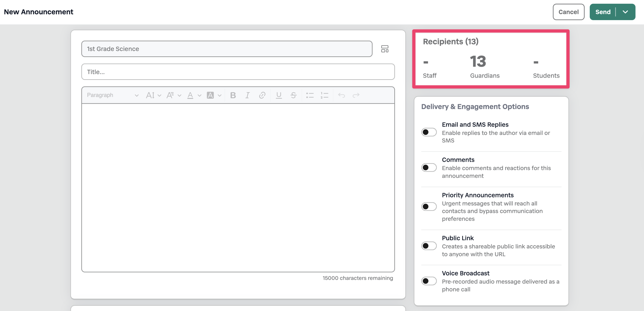
Task: Open the Send options chevron
Action: 625,12
